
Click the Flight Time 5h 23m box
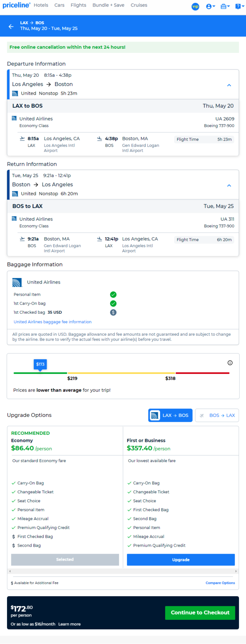(x=204, y=139)
